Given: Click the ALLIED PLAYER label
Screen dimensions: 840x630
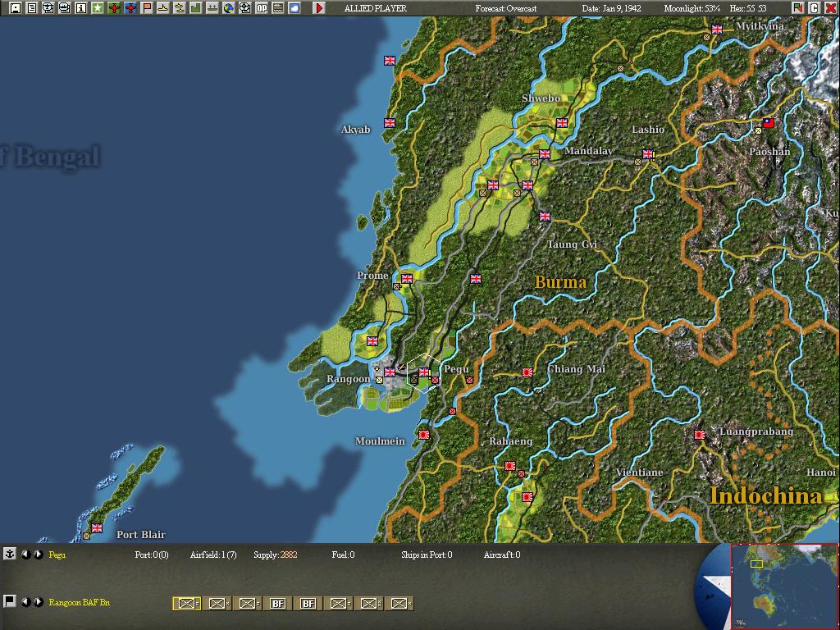Looking at the screenshot, I should 376,8.
